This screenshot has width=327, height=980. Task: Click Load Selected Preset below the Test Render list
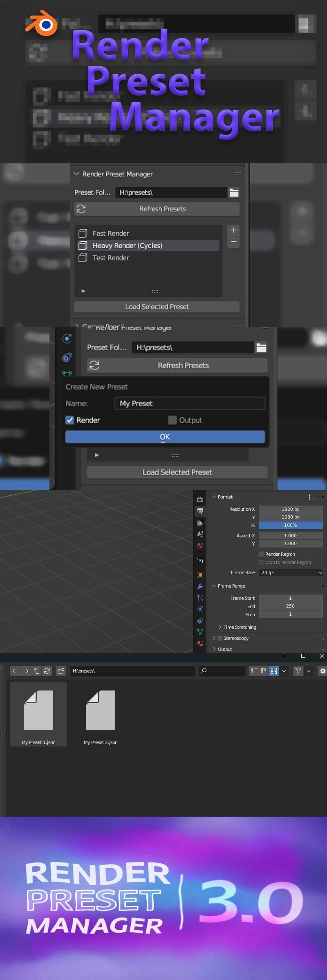[x=157, y=307]
